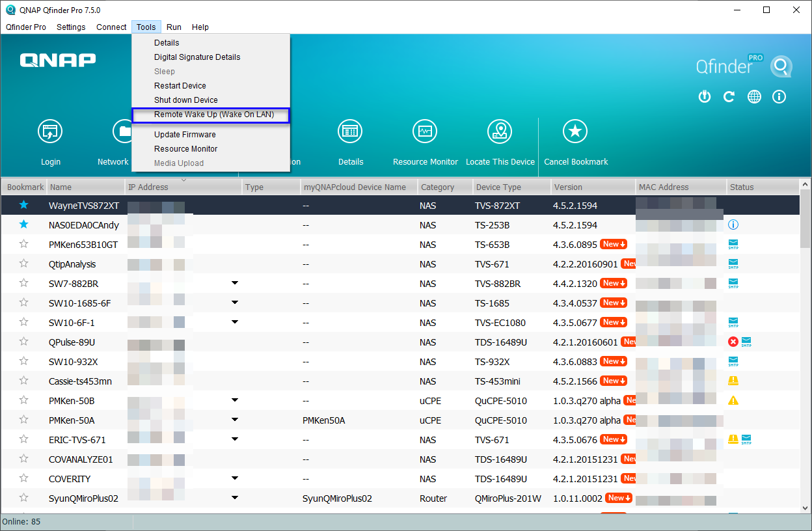Open the IP dropdown for ERIC-TVS-671
The height and width of the screenshot is (531, 812).
pos(235,439)
